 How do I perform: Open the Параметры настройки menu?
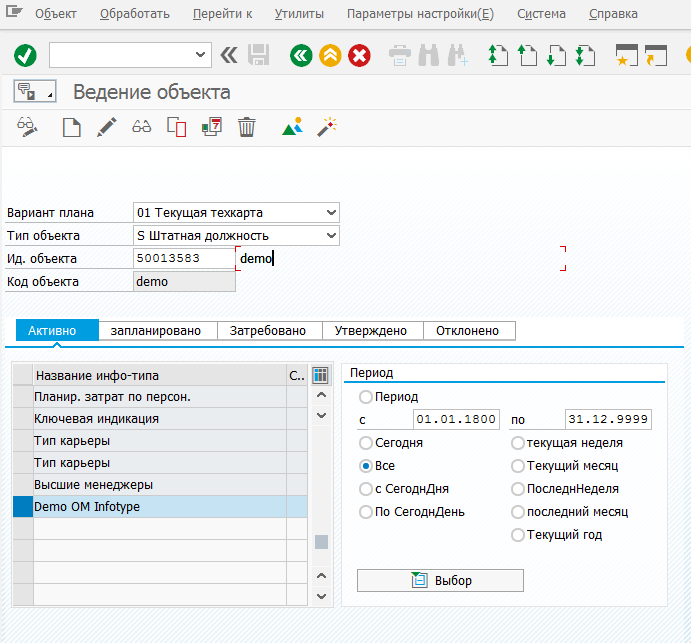pyautogui.click(x=420, y=14)
